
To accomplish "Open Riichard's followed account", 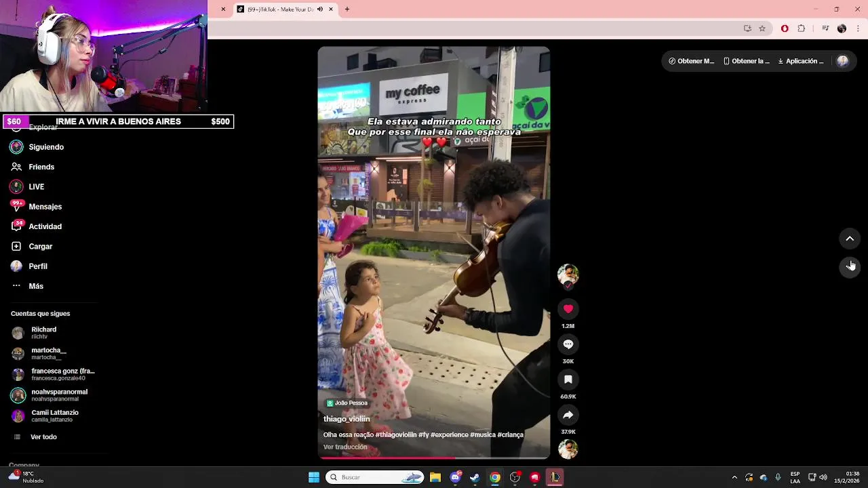I will pyautogui.click(x=35, y=333).
